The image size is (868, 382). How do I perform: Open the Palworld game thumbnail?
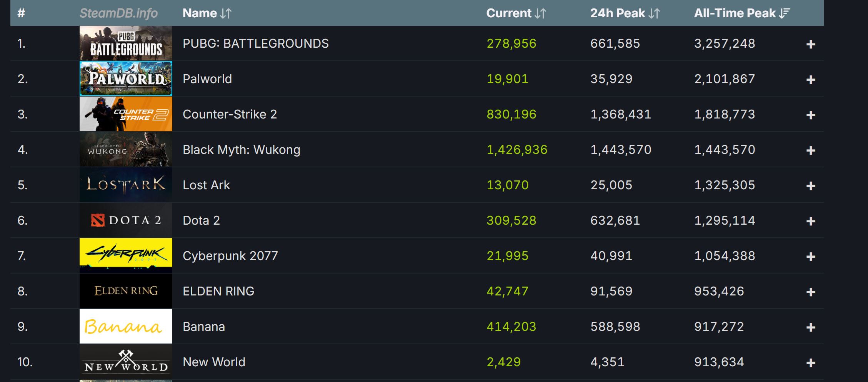pyautogui.click(x=126, y=78)
